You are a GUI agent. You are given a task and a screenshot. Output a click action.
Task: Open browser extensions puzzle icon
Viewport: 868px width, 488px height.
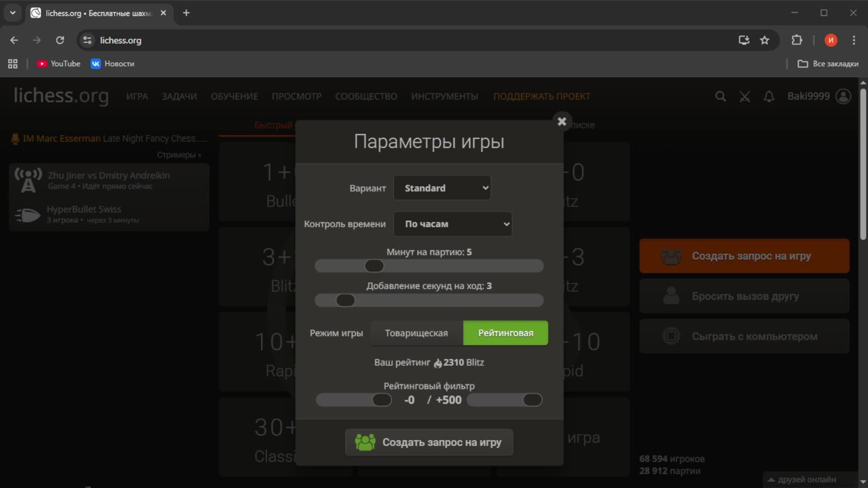pos(797,40)
